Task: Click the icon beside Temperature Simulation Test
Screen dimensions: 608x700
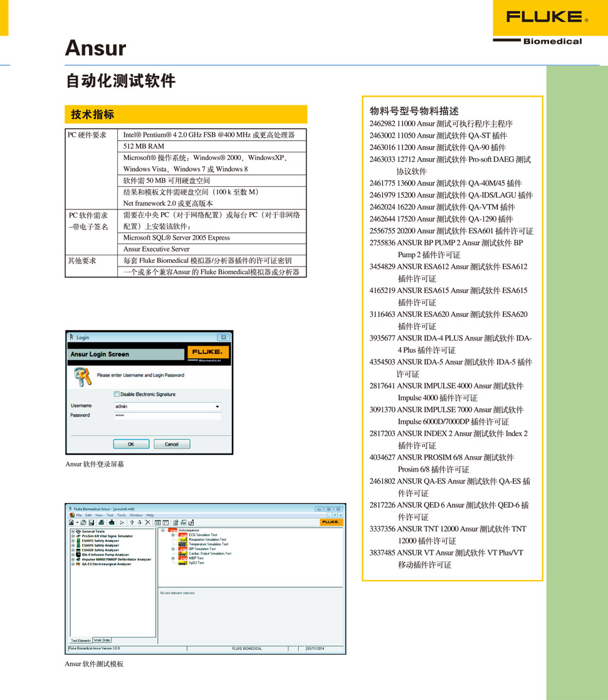Action: point(183,544)
